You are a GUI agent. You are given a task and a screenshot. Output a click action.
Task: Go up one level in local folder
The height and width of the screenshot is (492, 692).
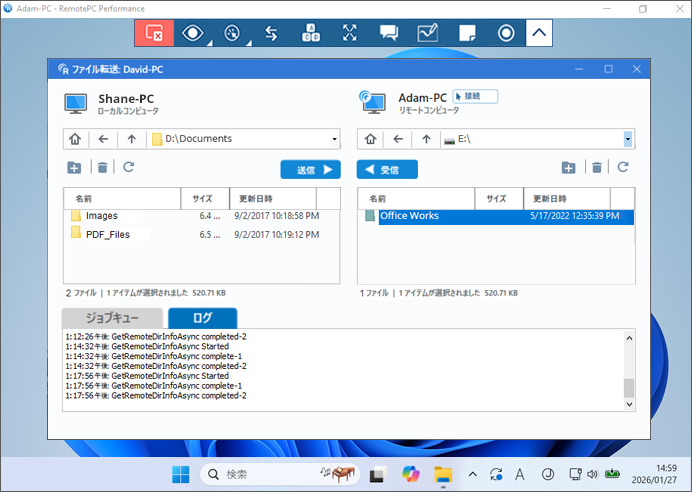[x=132, y=139]
